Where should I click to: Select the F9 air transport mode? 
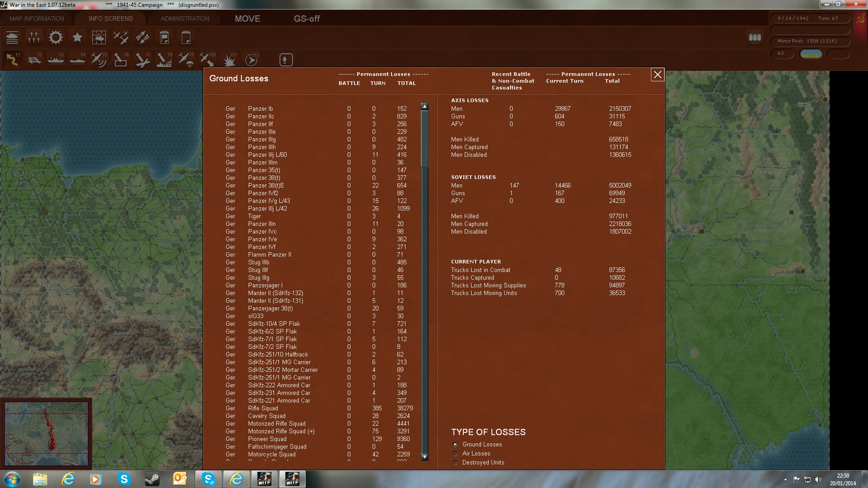click(x=186, y=60)
